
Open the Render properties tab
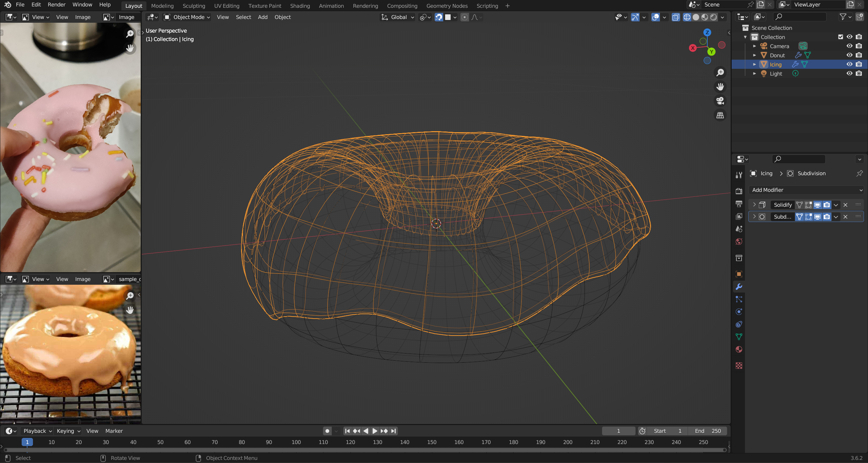click(739, 191)
